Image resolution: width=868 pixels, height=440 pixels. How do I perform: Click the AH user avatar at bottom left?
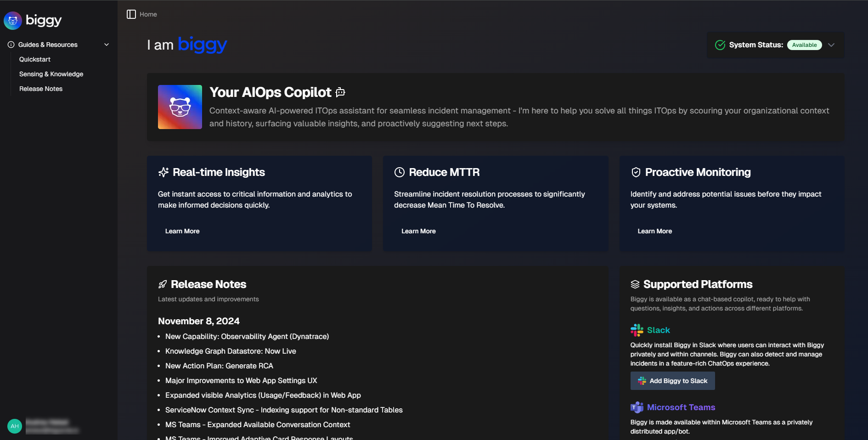[14, 426]
